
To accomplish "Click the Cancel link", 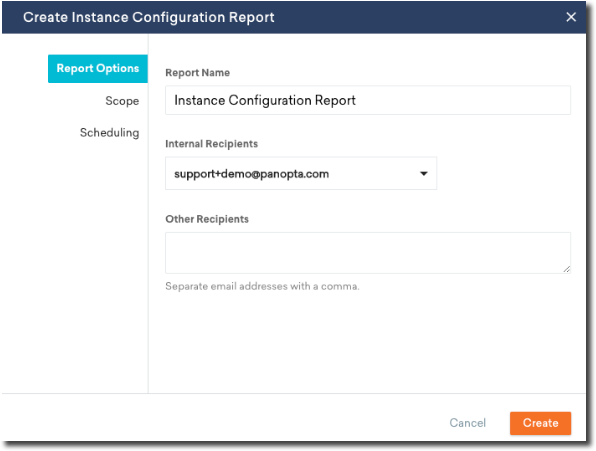I will 468,423.
